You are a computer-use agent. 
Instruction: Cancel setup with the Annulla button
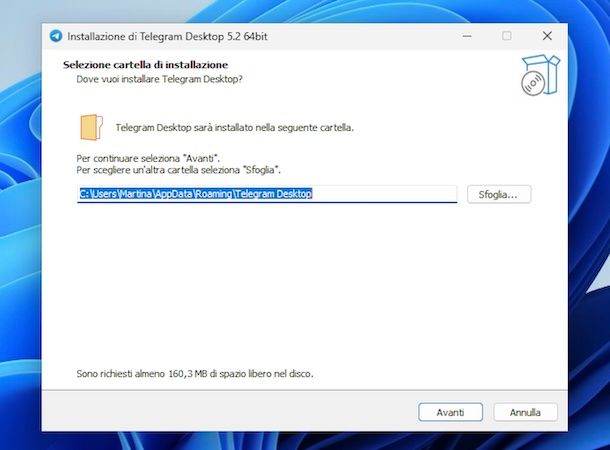click(x=525, y=412)
